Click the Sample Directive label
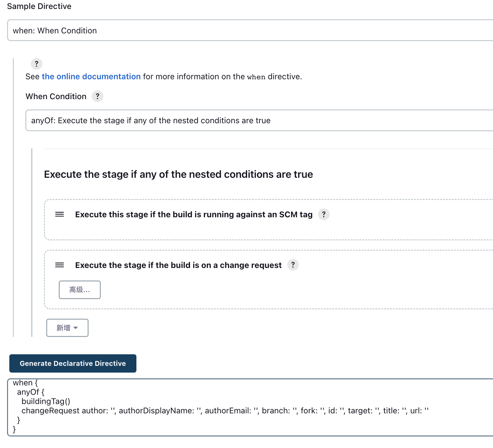The image size is (493, 448). [x=39, y=6]
